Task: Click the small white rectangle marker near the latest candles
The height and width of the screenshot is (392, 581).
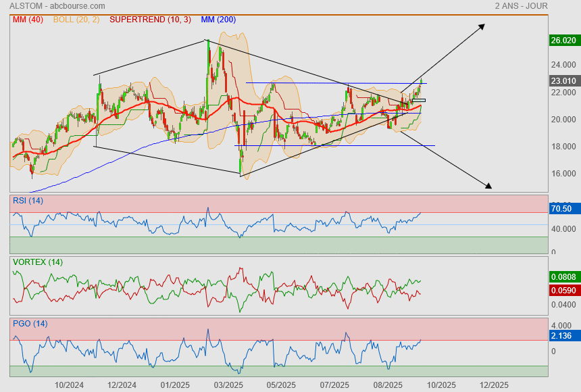Action: 419,101
